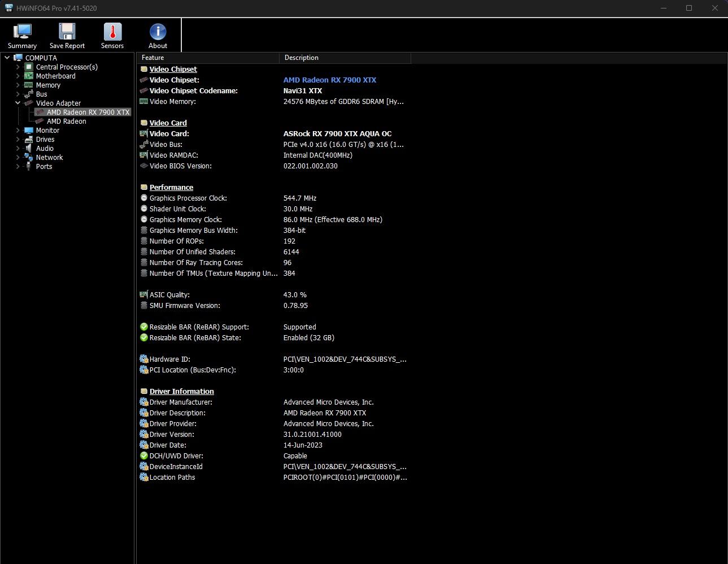Expand the Drives node

pos(18,139)
